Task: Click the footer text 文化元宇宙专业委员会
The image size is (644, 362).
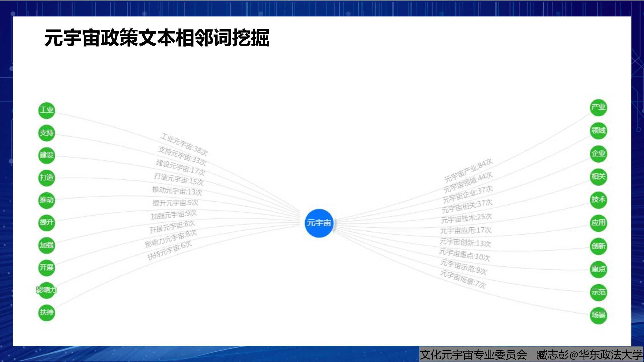Action: tap(473, 355)
